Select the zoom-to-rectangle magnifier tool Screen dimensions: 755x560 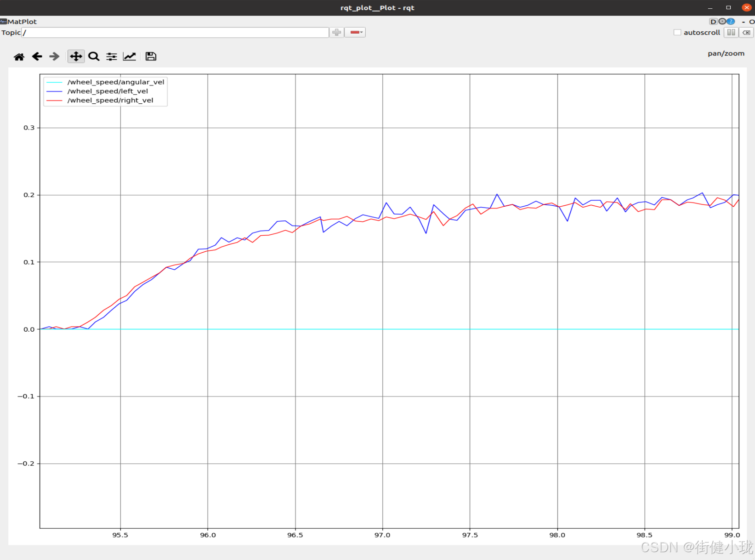click(x=94, y=57)
